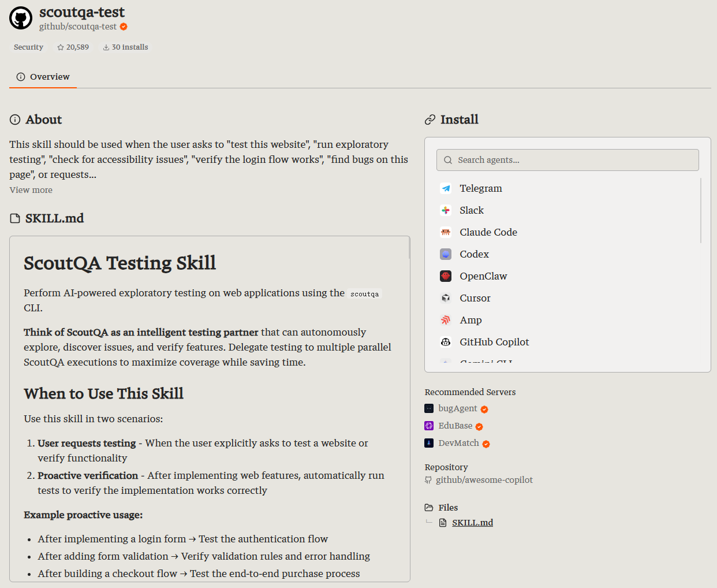The image size is (717, 588).
Task: Choose OpenClaw agent label
Action: click(483, 276)
